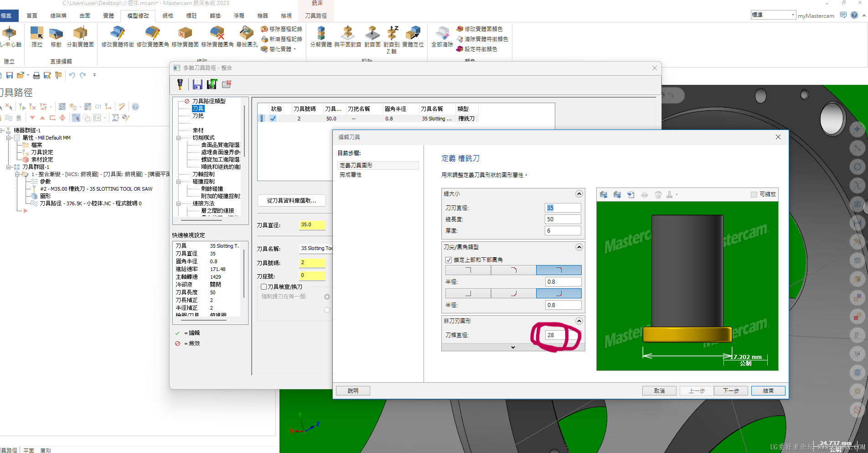Click the 結束 button
The image size is (868, 453).
point(768,391)
